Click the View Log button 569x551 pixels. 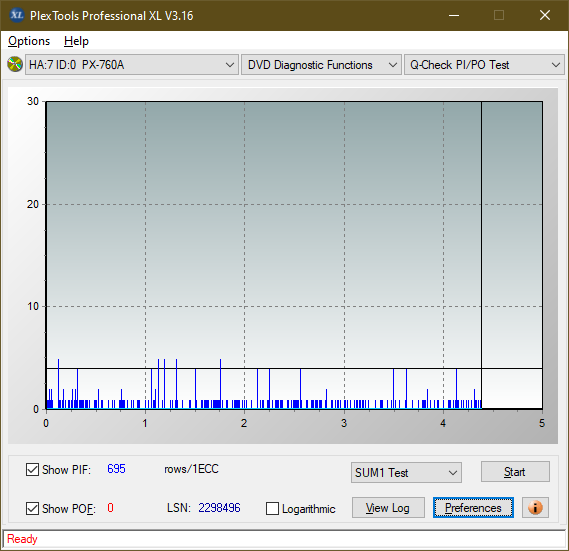[x=388, y=507]
